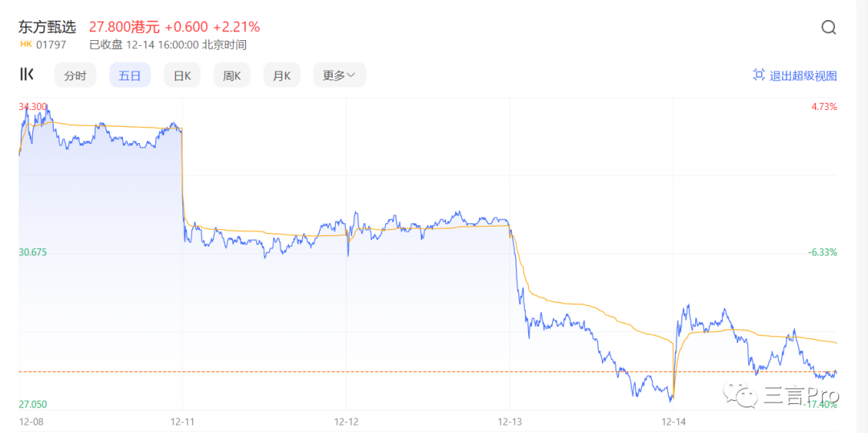Click the stock name 东方甄选
The image size is (868, 433).
[47, 27]
